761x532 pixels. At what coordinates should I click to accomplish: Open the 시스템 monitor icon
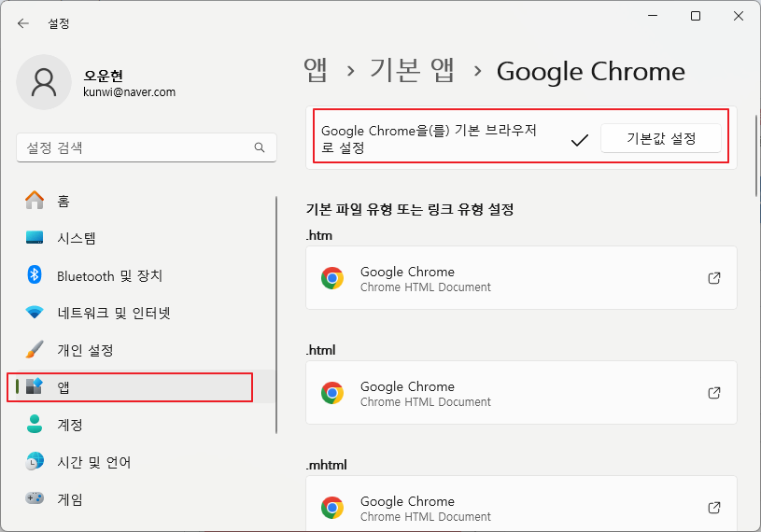point(35,237)
